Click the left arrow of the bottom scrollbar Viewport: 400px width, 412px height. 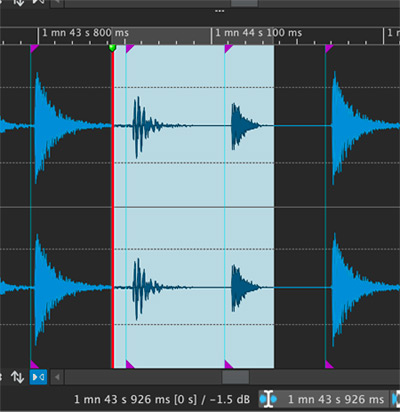click(57, 378)
